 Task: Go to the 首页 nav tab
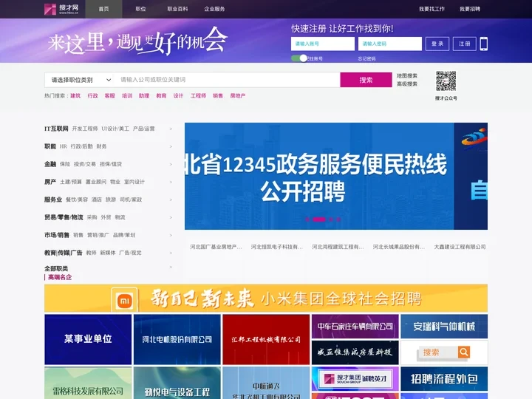point(104,9)
